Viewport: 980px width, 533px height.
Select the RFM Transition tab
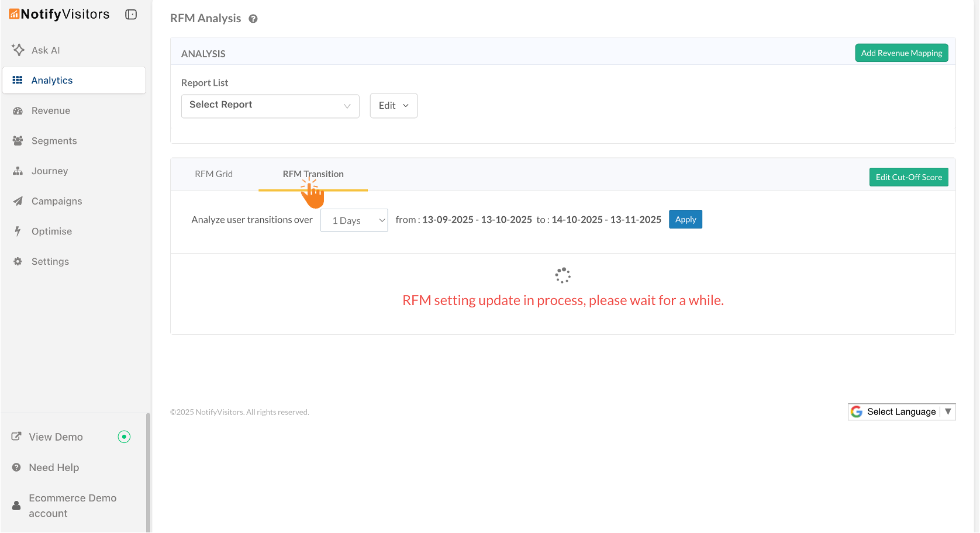tap(313, 174)
